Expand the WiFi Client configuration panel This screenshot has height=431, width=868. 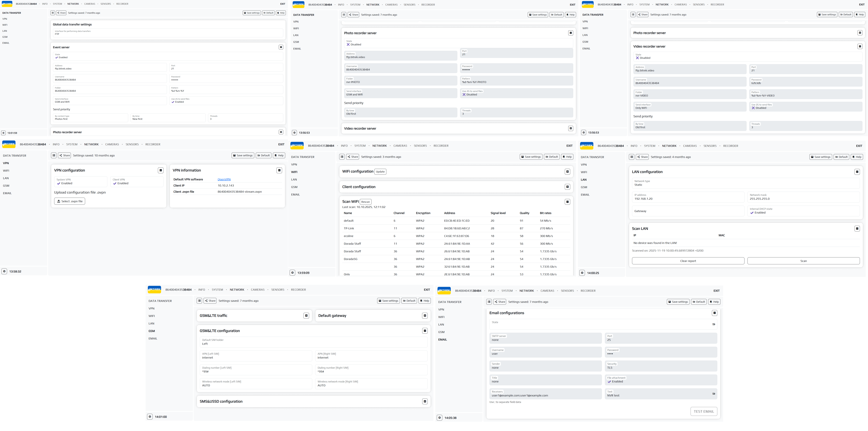(x=568, y=187)
